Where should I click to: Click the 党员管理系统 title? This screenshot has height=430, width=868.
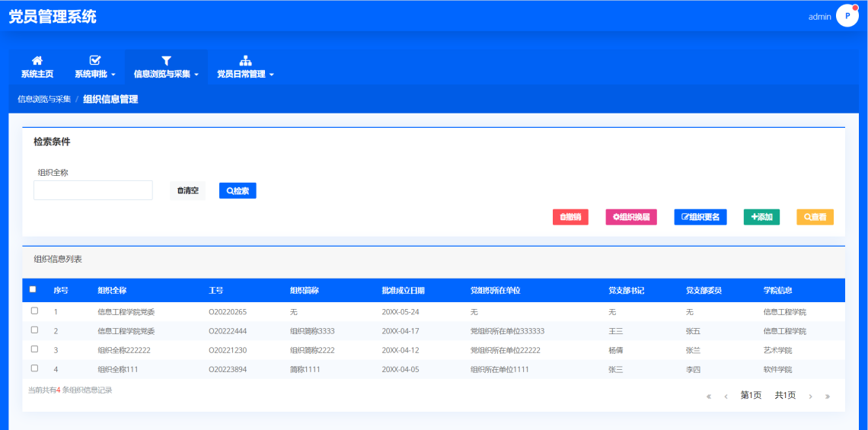[53, 17]
